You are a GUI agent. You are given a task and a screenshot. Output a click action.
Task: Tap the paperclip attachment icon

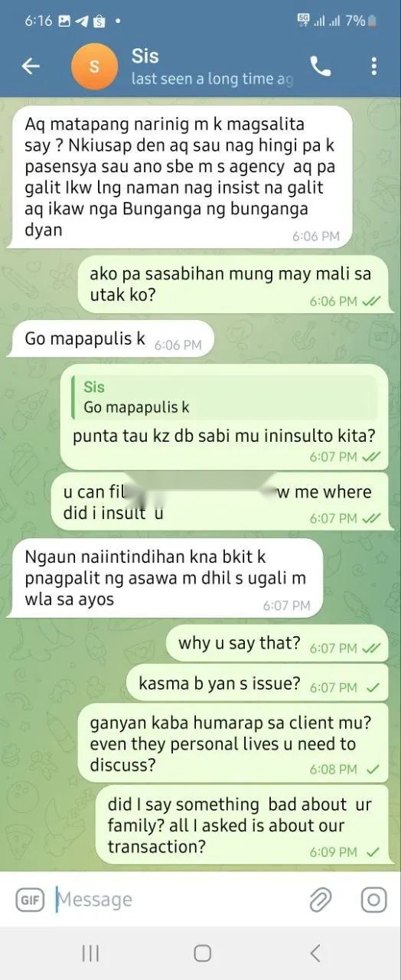pyautogui.click(x=320, y=900)
